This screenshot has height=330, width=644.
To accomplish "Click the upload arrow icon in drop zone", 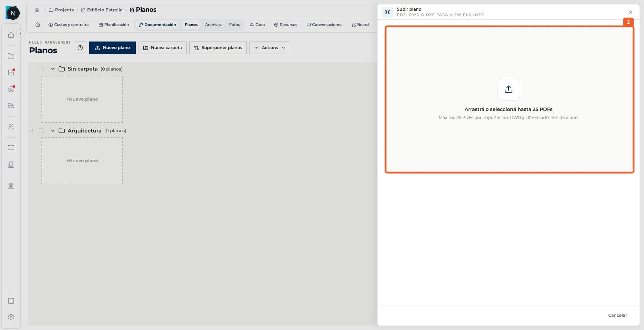I will tap(508, 89).
